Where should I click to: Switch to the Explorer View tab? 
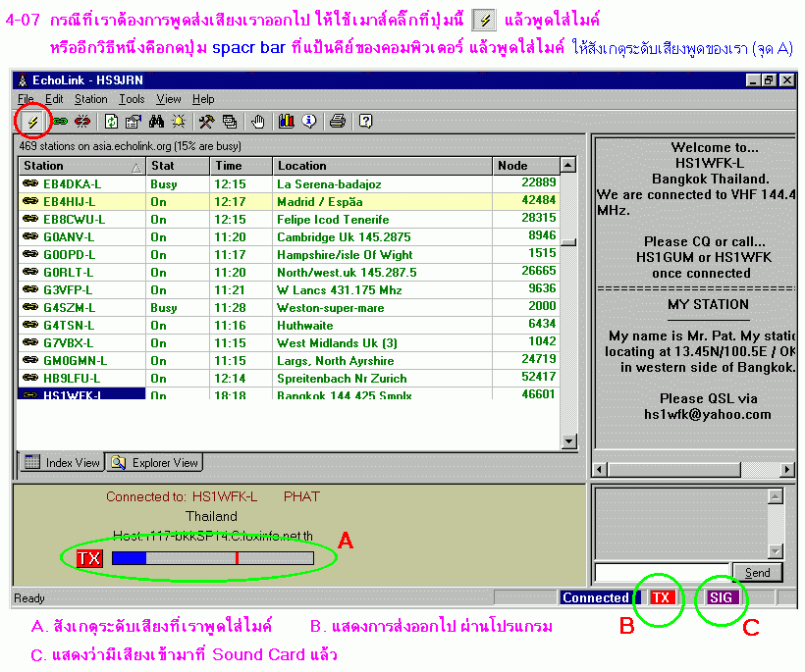[x=154, y=462]
